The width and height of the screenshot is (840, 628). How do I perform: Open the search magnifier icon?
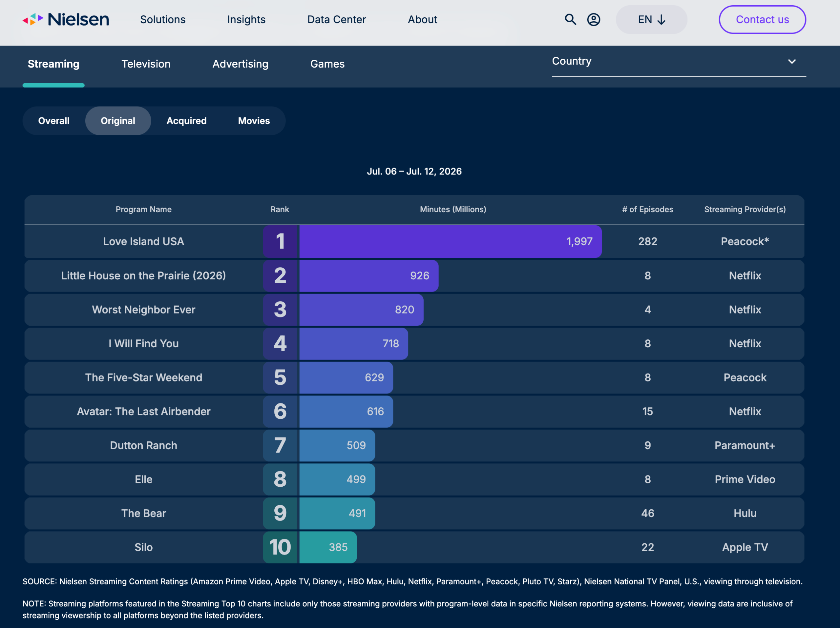(570, 19)
